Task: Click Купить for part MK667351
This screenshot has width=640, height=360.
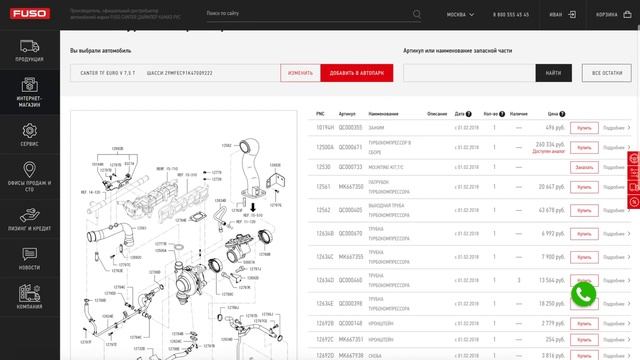Action: pos(584,340)
